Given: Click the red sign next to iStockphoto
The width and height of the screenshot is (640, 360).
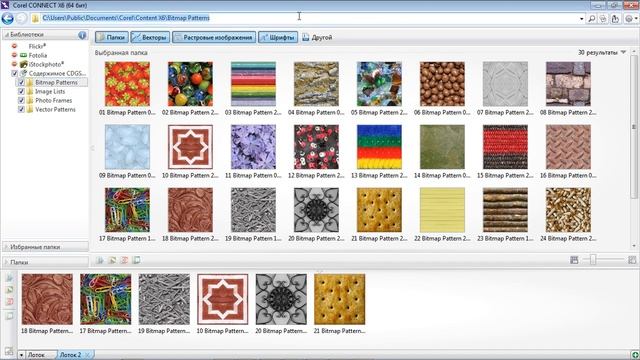Looking at the screenshot, I should click(x=14, y=64).
